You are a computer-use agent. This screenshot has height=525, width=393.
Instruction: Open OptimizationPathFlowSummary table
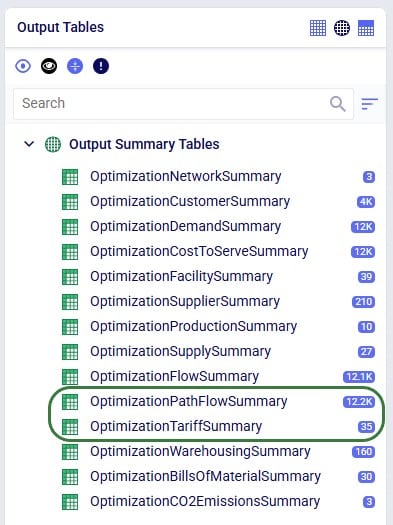(x=188, y=401)
